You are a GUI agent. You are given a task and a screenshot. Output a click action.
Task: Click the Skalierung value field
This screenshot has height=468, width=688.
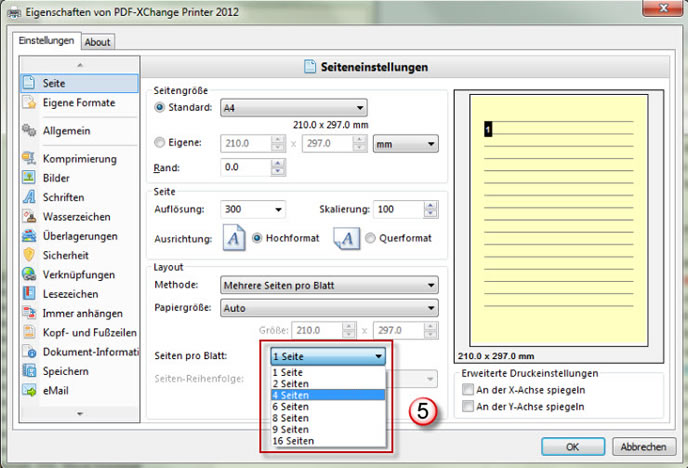(x=398, y=209)
